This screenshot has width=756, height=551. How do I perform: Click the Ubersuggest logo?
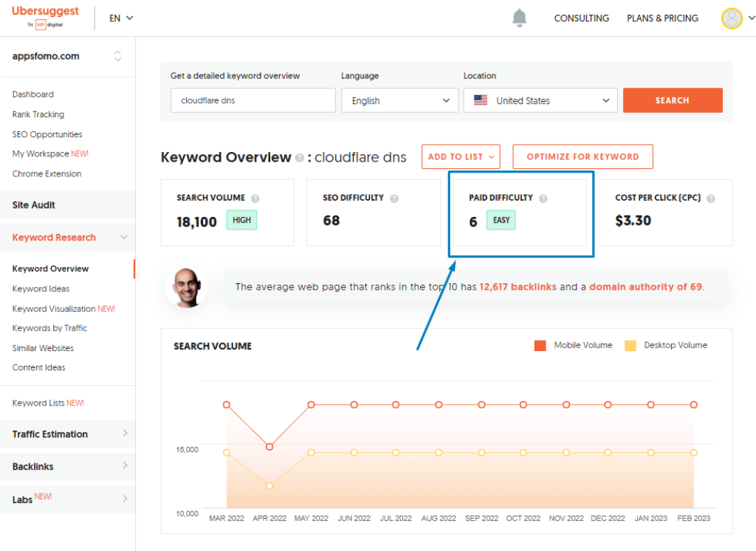point(45,17)
